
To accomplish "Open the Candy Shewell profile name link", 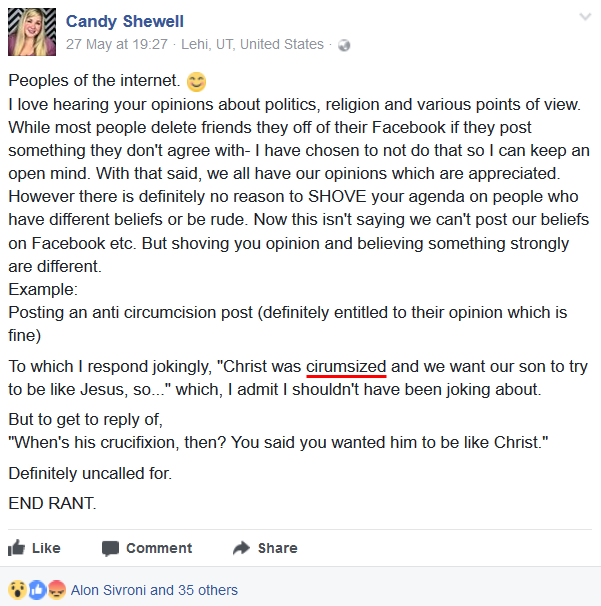I will pyautogui.click(x=125, y=21).
